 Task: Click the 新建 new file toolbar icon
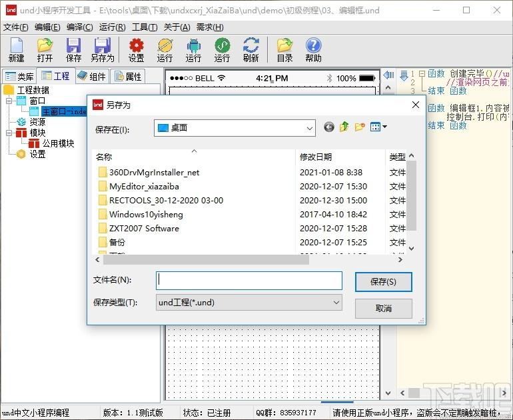point(17,49)
